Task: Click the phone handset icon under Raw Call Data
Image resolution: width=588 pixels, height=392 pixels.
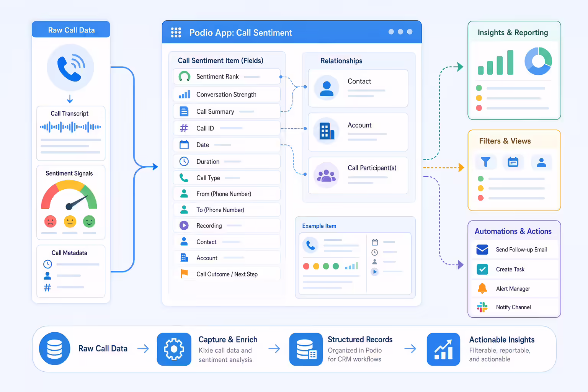Action: coord(70,68)
